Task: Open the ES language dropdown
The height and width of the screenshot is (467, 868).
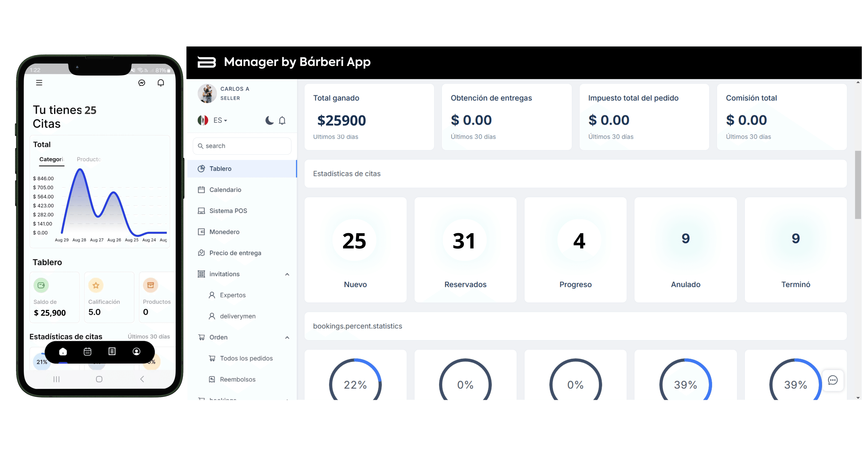Action: (x=219, y=120)
